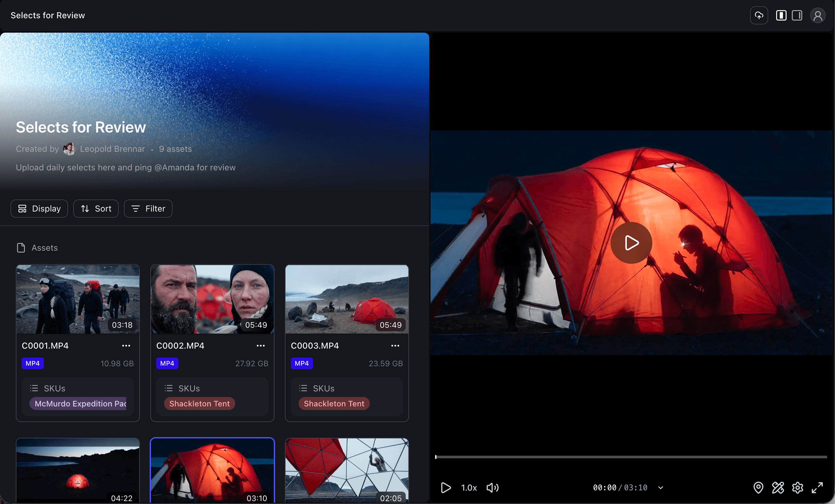Expand the timecode format chevron
The height and width of the screenshot is (504, 835).
click(661, 488)
